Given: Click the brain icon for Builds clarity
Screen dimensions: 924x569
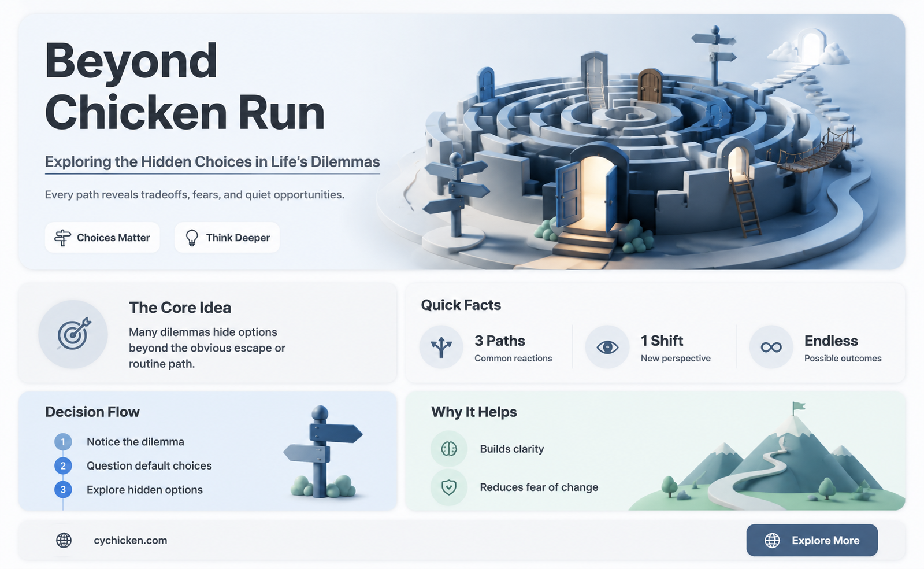Looking at the screenshot, I should (449, 449).
